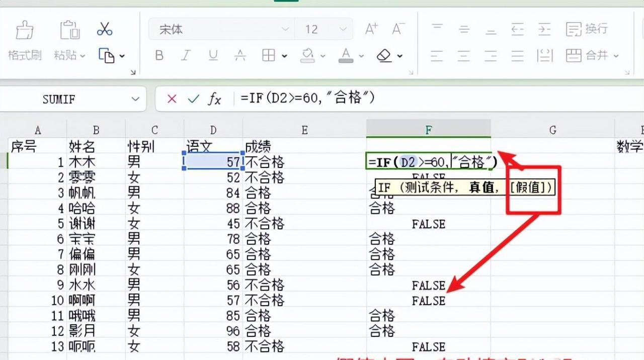Image resolution: width=644 pixels, height=360 pixels.
Task: Open the fx Insert Function dialog
Action: tap(214, 99)
